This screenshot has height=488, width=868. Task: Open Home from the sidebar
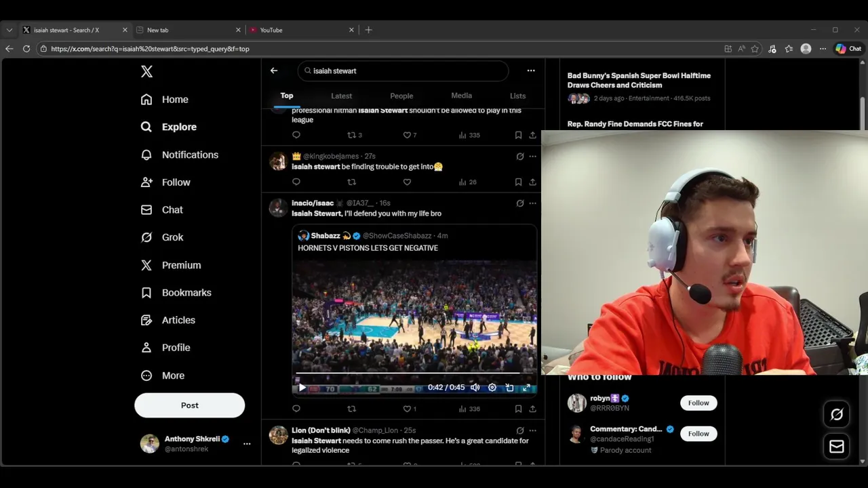(x=164, y=100)
